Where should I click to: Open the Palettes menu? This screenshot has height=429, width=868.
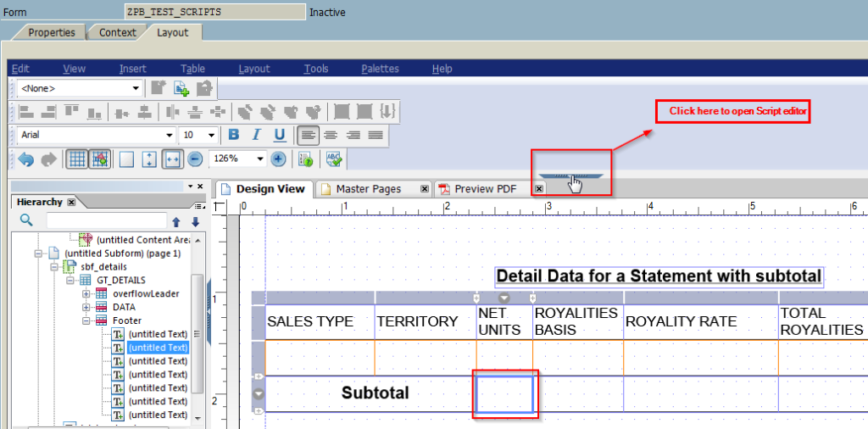tap(381, 69)
